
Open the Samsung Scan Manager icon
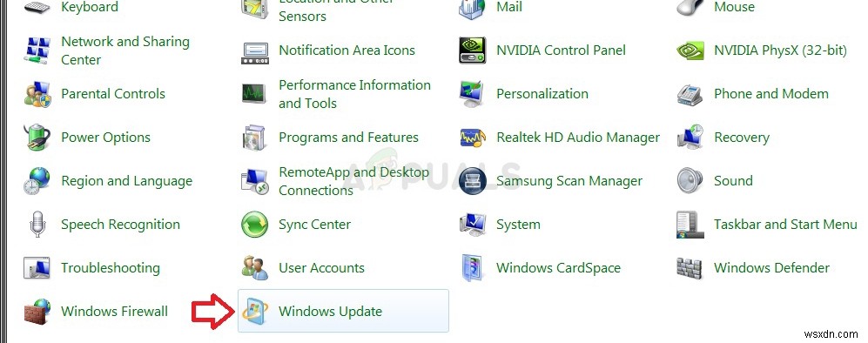click(473, 181)
